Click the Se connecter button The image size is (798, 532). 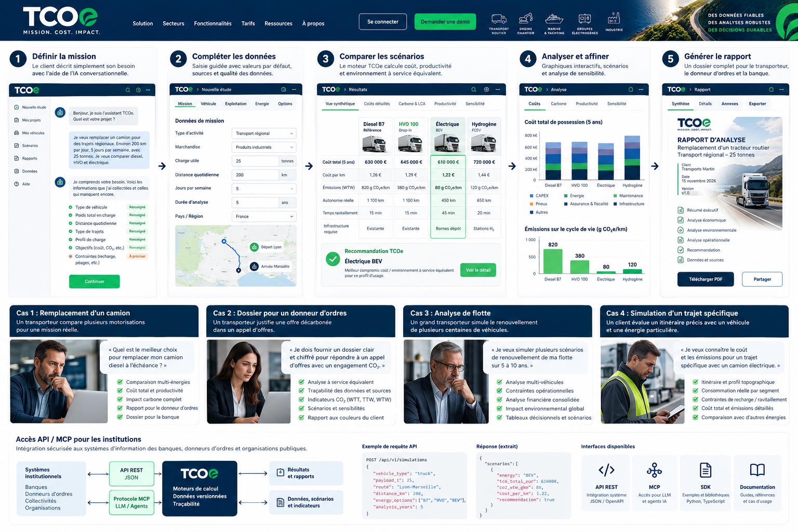coord(383,22)
